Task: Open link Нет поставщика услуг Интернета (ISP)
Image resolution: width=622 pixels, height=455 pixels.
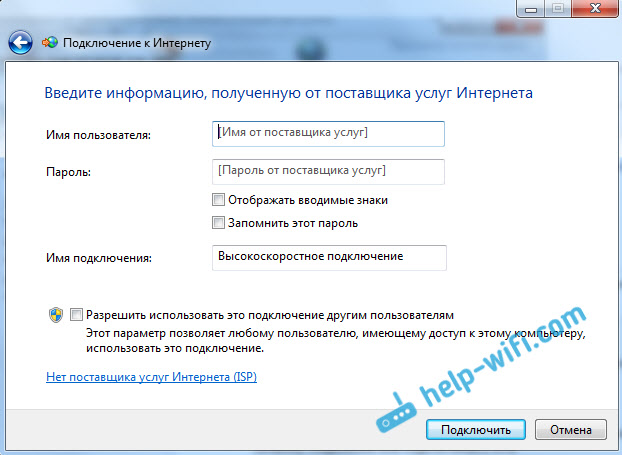Action: (x=152, y=376)
